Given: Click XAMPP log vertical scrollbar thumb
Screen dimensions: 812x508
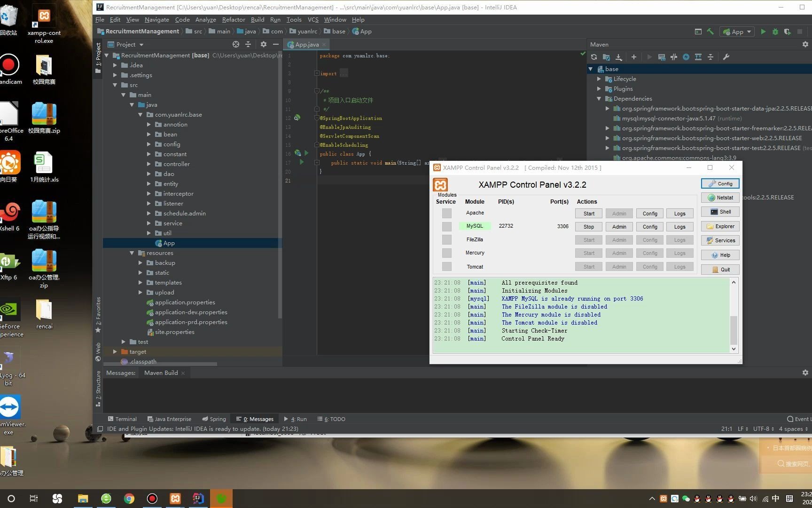Looking at the screenshot, I should coord(734,330).
